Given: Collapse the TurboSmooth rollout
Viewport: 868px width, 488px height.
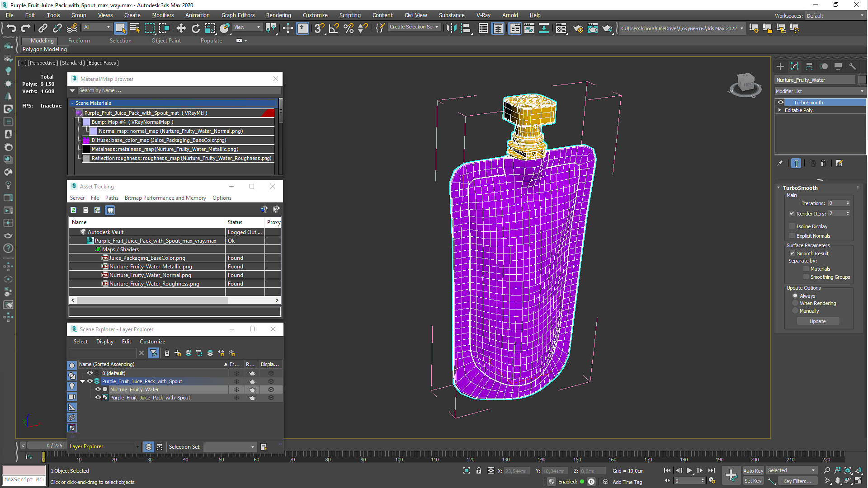Looking at the screenshot, I should [778, 188].
